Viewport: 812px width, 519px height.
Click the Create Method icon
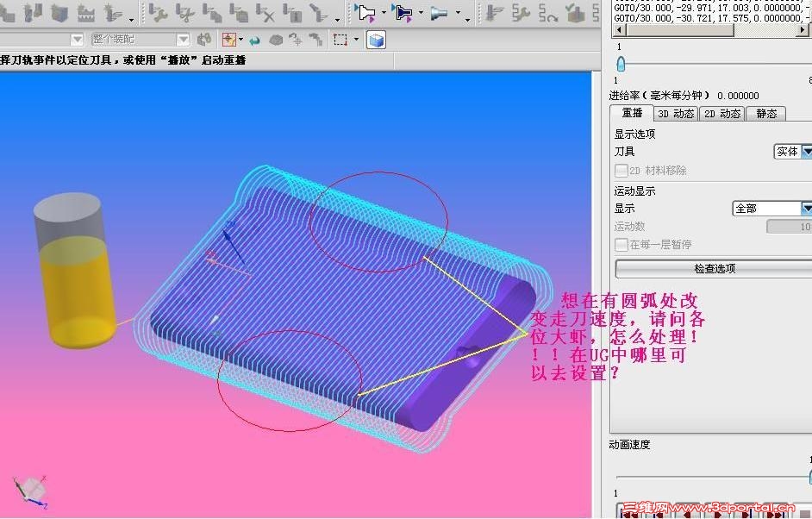86,11
